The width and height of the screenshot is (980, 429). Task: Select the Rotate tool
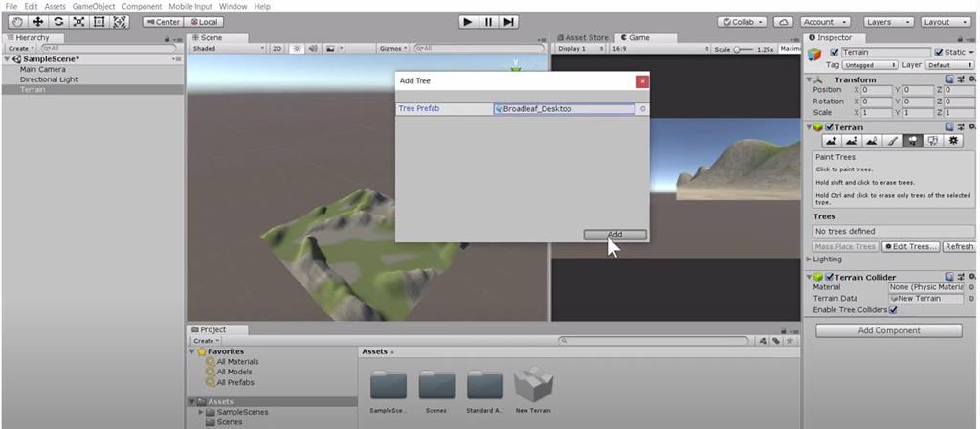pos(58,22)
